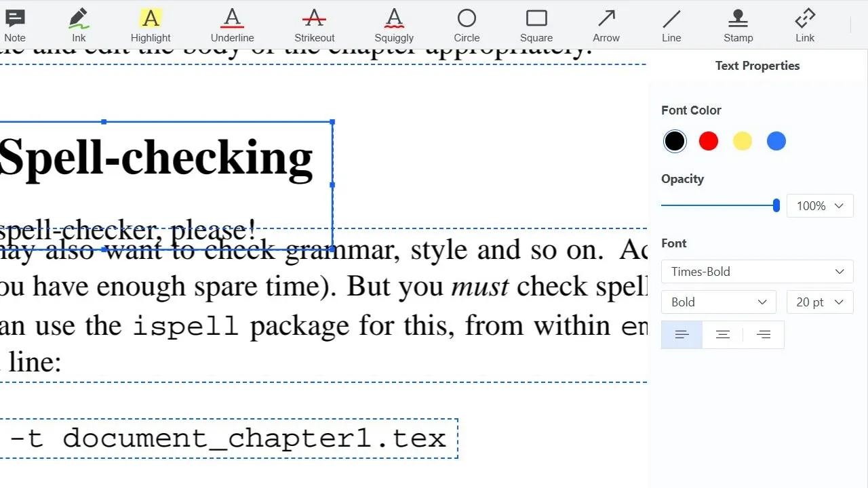Viewport: 868px width, 488px height.
Task: Activate the Arrow tool
Action: (606, 26)
